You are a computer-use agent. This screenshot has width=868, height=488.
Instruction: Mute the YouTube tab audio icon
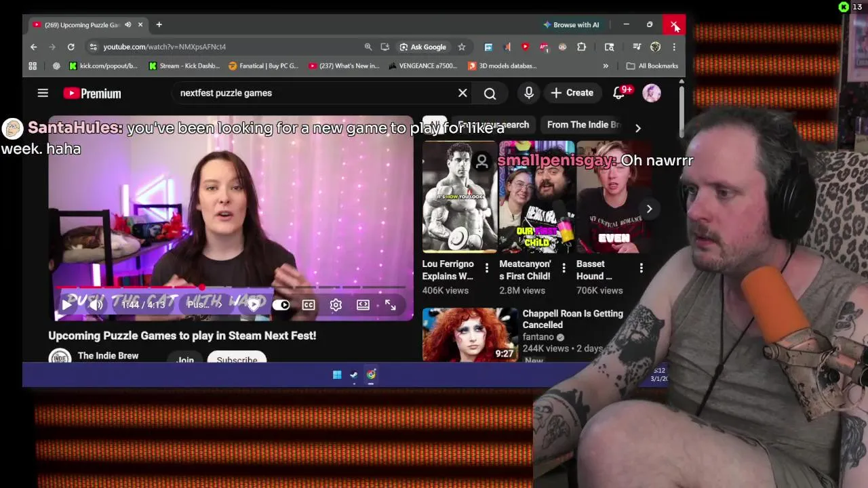pos(127,25)
